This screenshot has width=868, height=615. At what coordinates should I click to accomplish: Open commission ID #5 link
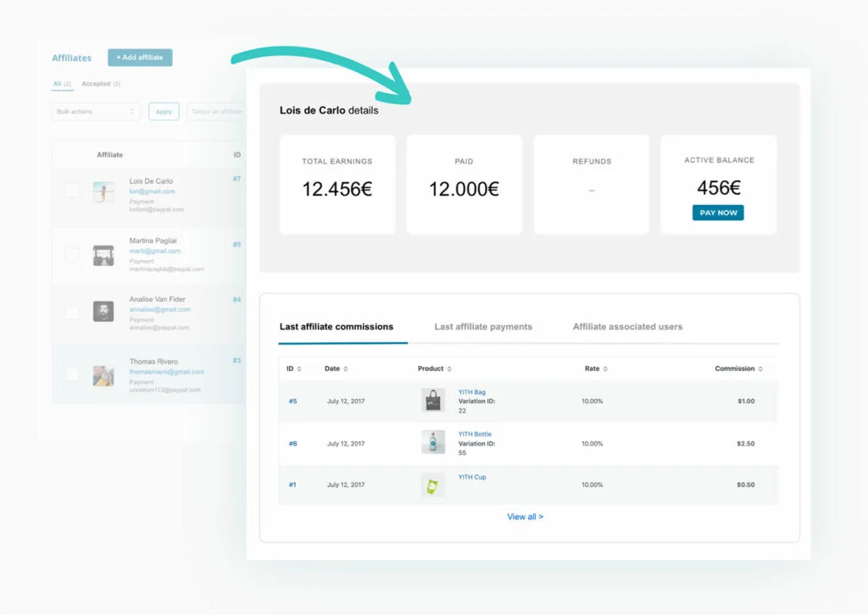point(292,402)
